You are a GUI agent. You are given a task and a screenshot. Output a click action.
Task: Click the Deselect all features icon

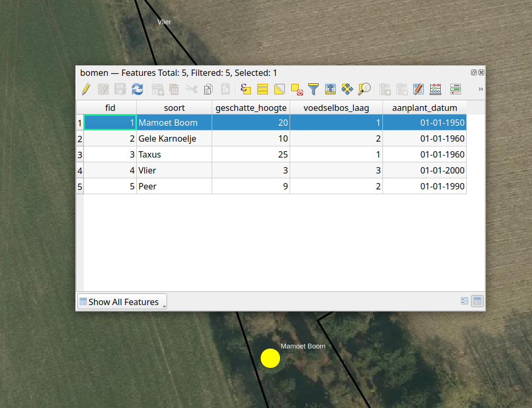tap(296, 89)
